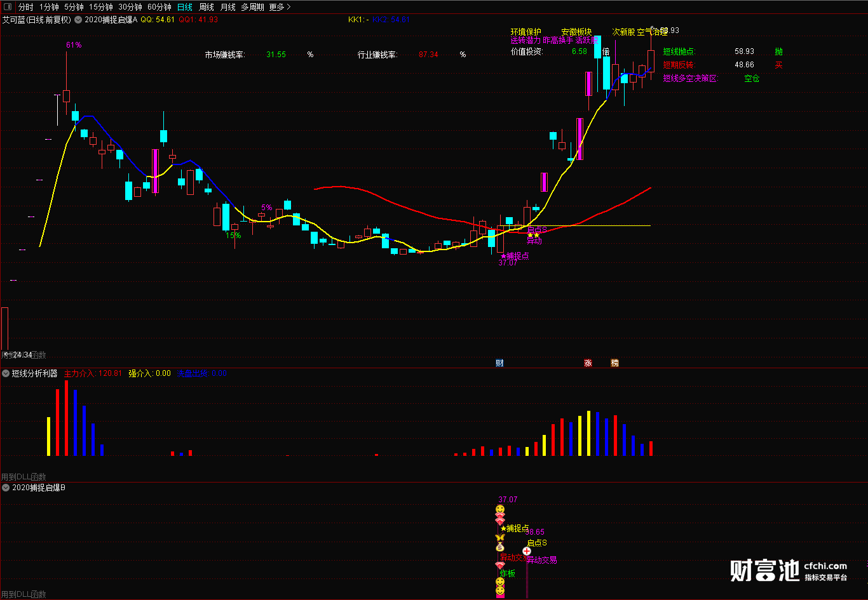Click the 涨 info marker on the date axis
Image resolution: width=868 pixels, height=600 pixels.
point(588,363)
